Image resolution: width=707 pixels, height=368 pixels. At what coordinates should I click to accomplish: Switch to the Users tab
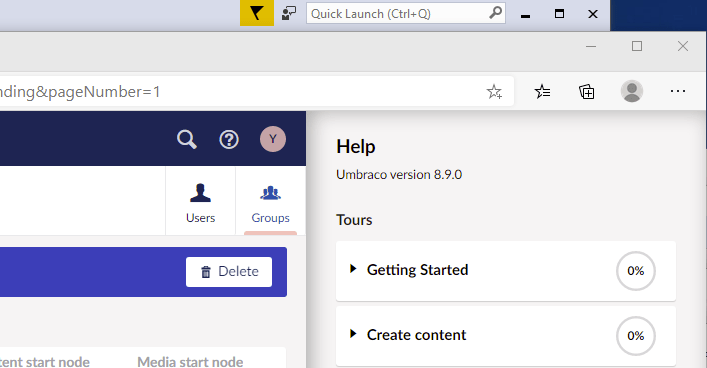click(201, 203)
